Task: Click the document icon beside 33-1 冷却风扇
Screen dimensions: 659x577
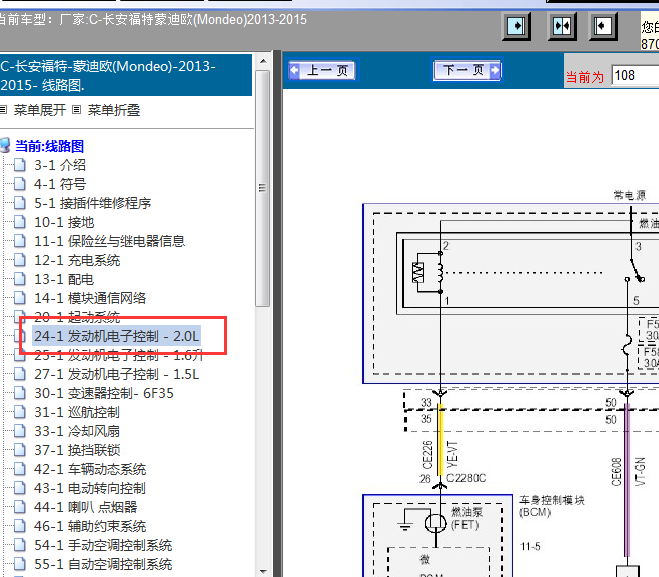Action: point(20,431)
